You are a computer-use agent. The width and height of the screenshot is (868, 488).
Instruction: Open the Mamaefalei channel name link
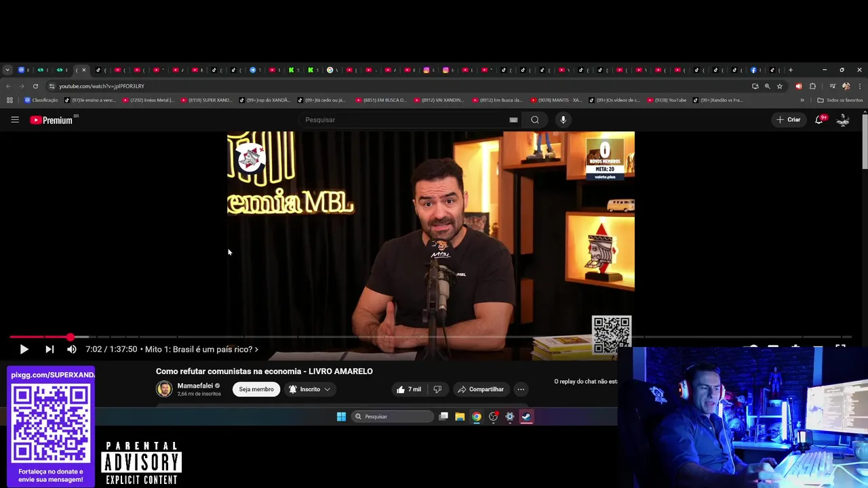tap(195, 386)
